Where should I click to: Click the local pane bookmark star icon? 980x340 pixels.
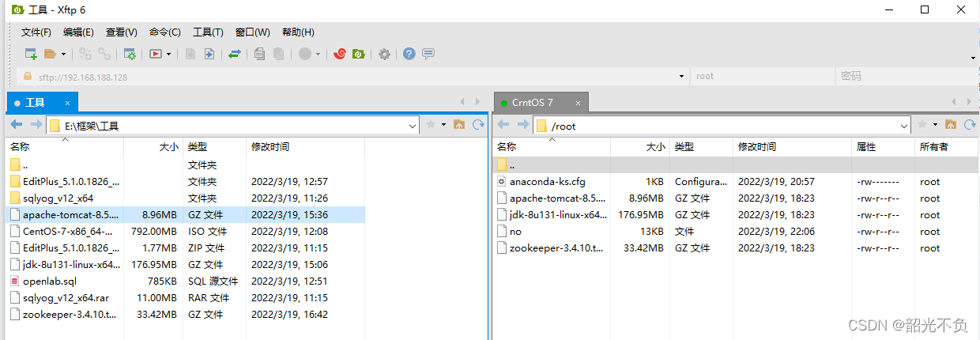431,125
